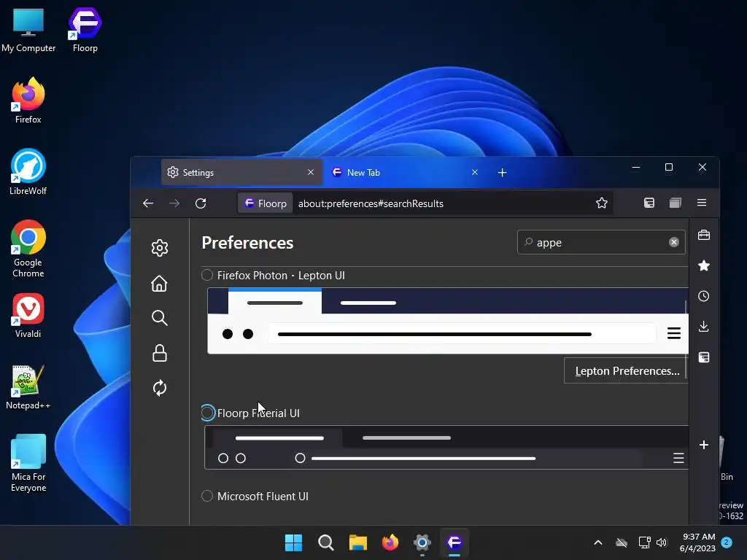
Task: Reload the current page
Action: pos(201,203)
